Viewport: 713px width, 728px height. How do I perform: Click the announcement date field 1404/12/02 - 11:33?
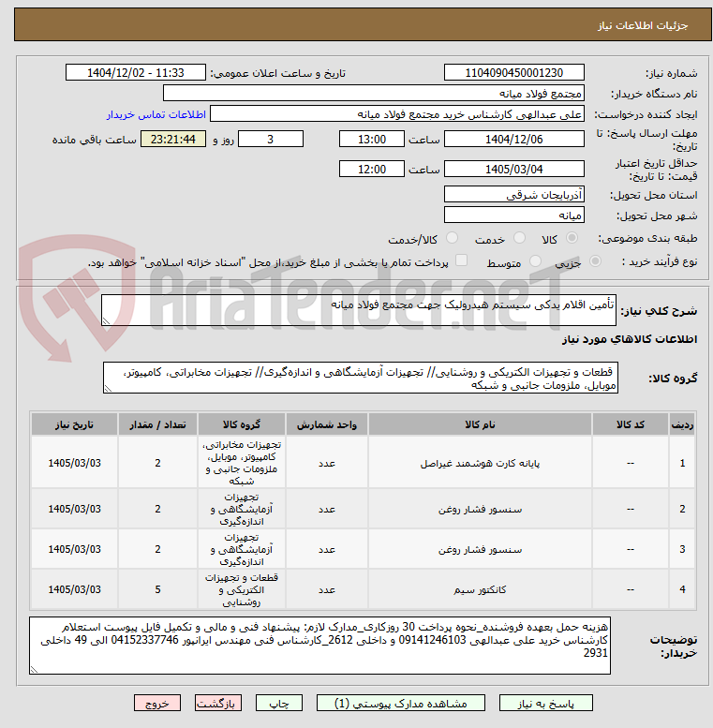pyautogui.click(x=136, y=72)
